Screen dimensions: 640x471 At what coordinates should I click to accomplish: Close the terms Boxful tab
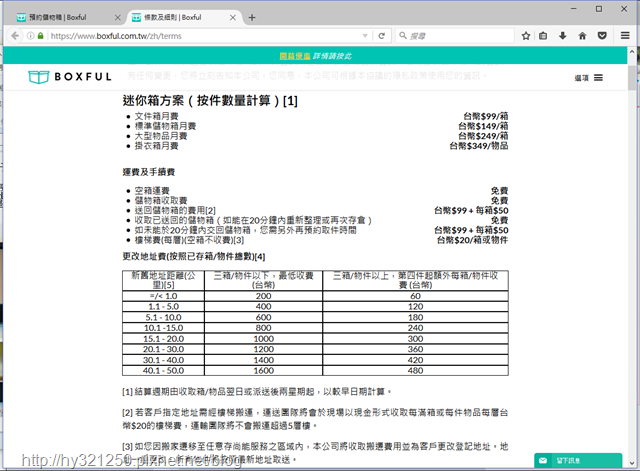pos(233,18)
